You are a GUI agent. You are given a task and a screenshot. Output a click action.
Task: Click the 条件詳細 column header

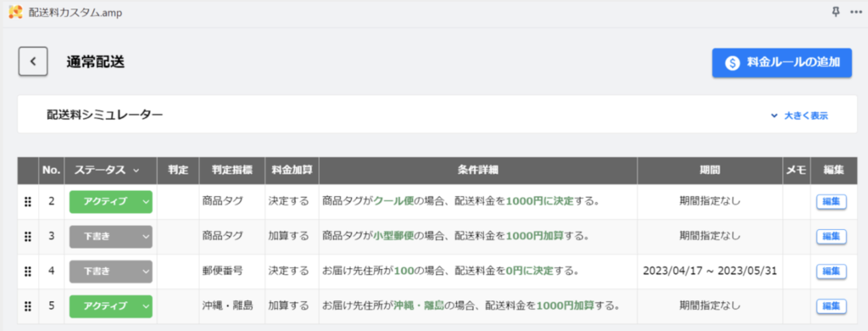478,171
